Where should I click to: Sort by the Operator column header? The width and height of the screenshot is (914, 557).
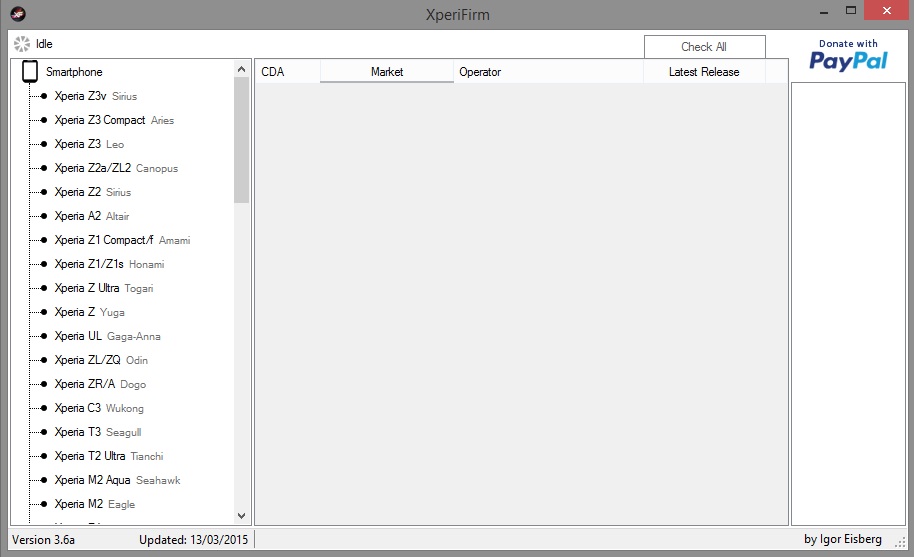(x=549, y=72)
